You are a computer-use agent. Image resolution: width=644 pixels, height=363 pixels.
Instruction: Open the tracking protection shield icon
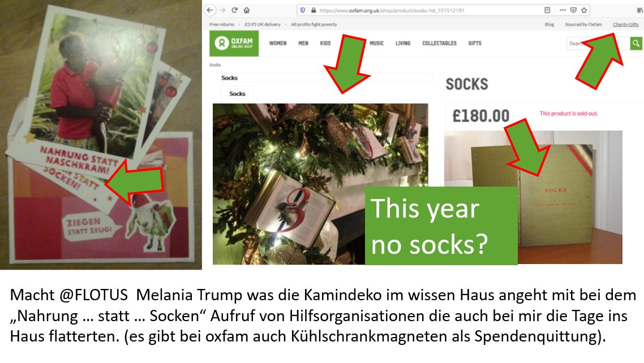[x=303, y=10]
